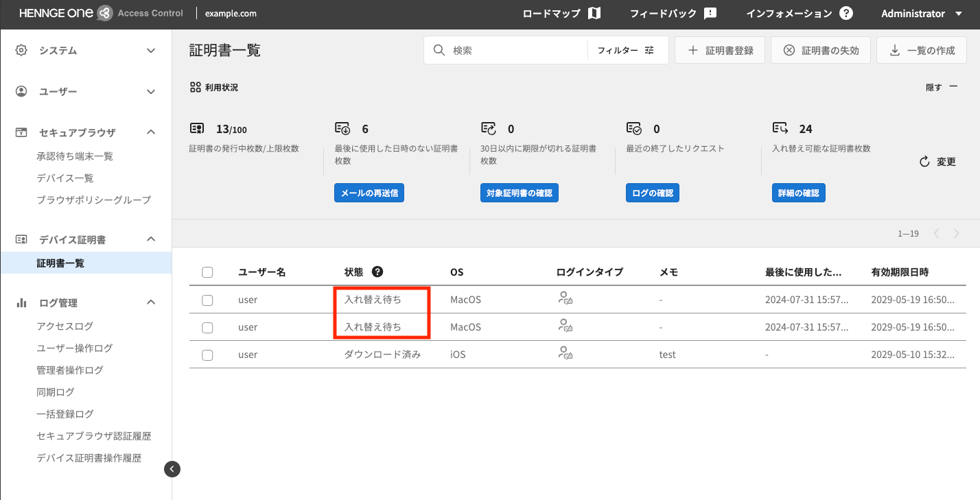Click the 証明書の失効 button
The image size is (980, 500).
pyautogui.click(x=821, y=51)
